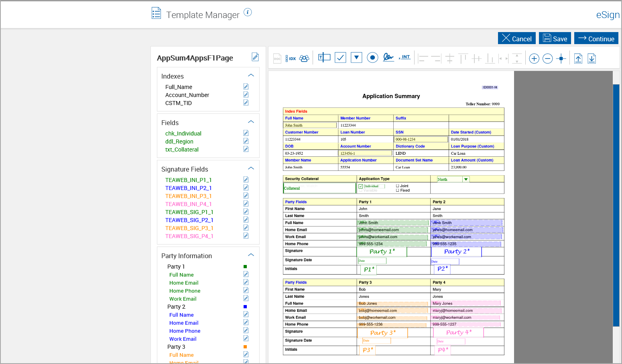The width and height of the screenshot is (622, 364).
Task: Collapse the Indexes section
Action: 251,75
